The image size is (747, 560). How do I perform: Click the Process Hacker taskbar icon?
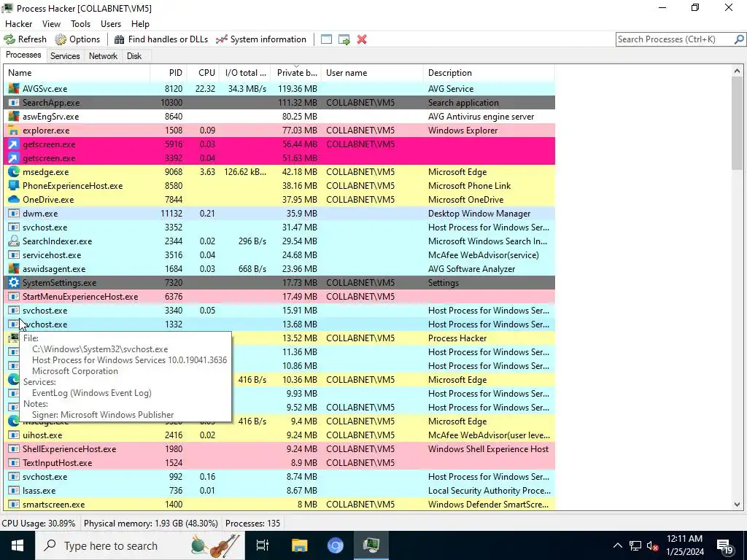pyautogui.click(x=371, y=545)
